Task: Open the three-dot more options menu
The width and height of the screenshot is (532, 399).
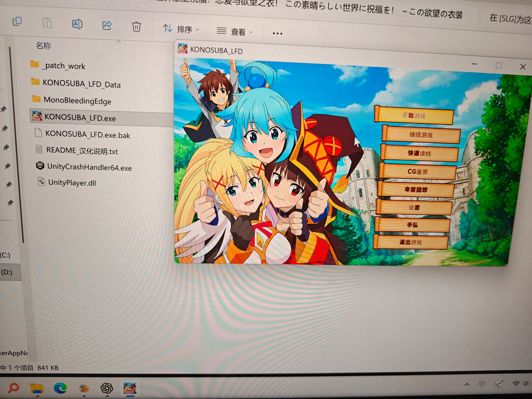Action: pyautogui.click(x=277, y=33)
